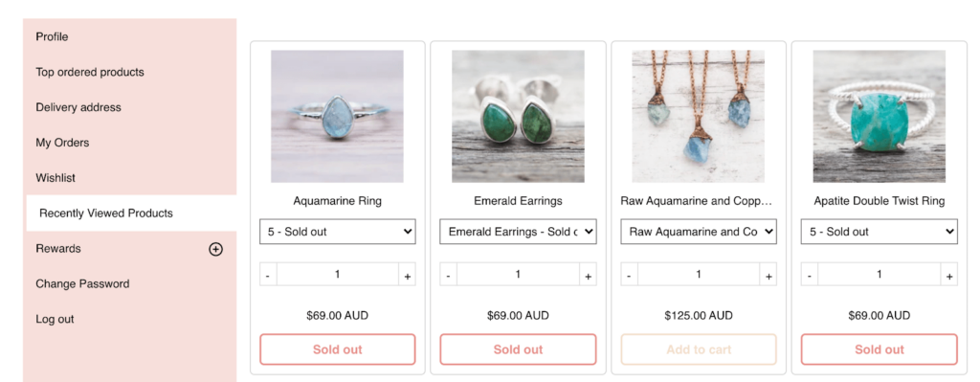Viewport: 980px width, 382px height.
Task: Open the Aquamarine Ring product thumbnail
Action: click(x=338, y=116)
